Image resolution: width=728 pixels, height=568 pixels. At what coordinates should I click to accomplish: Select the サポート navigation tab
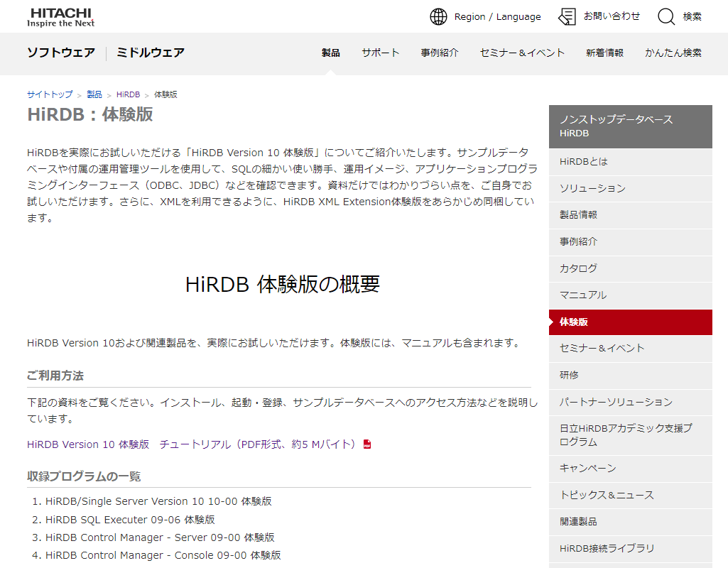(x=380, y=53)
